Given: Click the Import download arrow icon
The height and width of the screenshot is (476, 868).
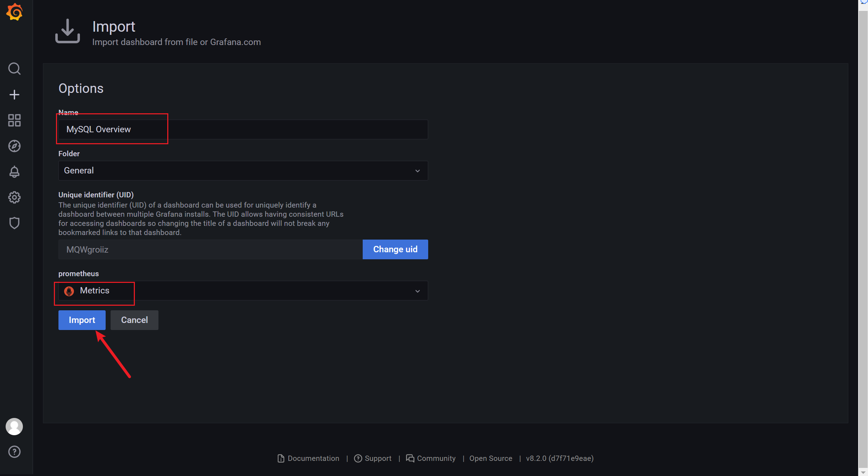Looking at the screenshot, I should pos(68,31).
